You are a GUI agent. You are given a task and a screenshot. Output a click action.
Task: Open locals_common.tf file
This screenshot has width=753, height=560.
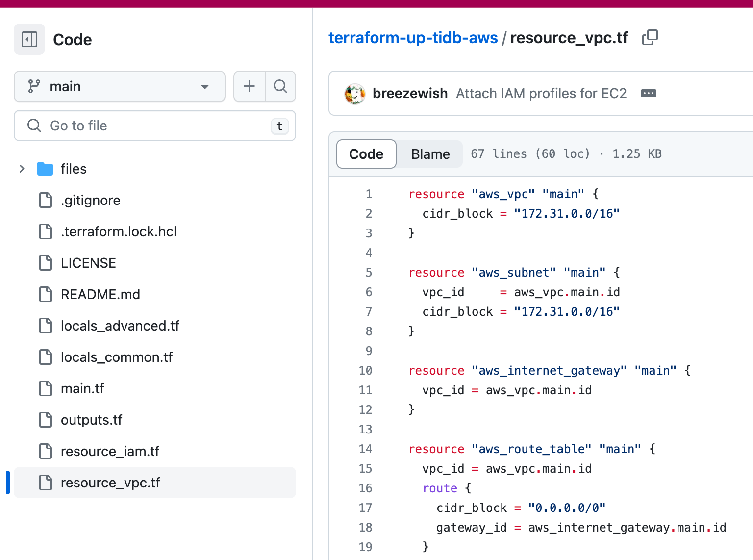pyautogui.click(x=117, y=357)
